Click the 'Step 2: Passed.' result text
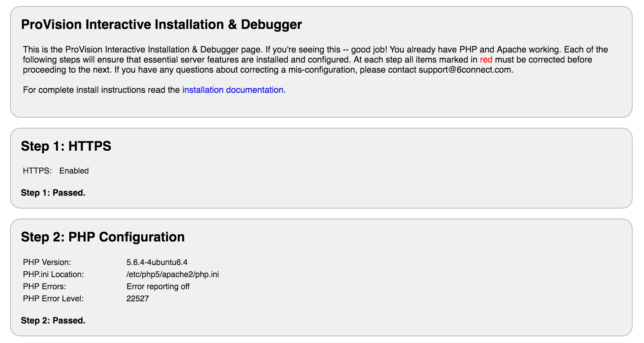This screenshot has height=343, width=644. coord(53,320)
